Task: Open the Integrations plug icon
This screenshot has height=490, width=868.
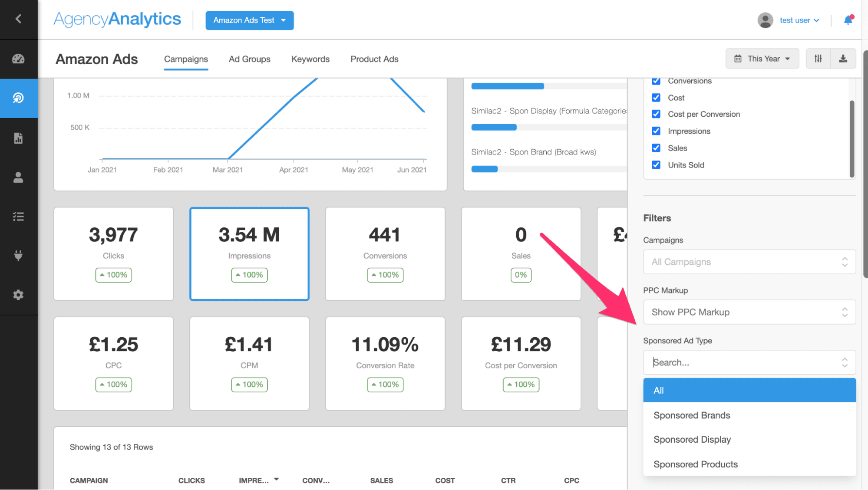Action: coord(18,255)
